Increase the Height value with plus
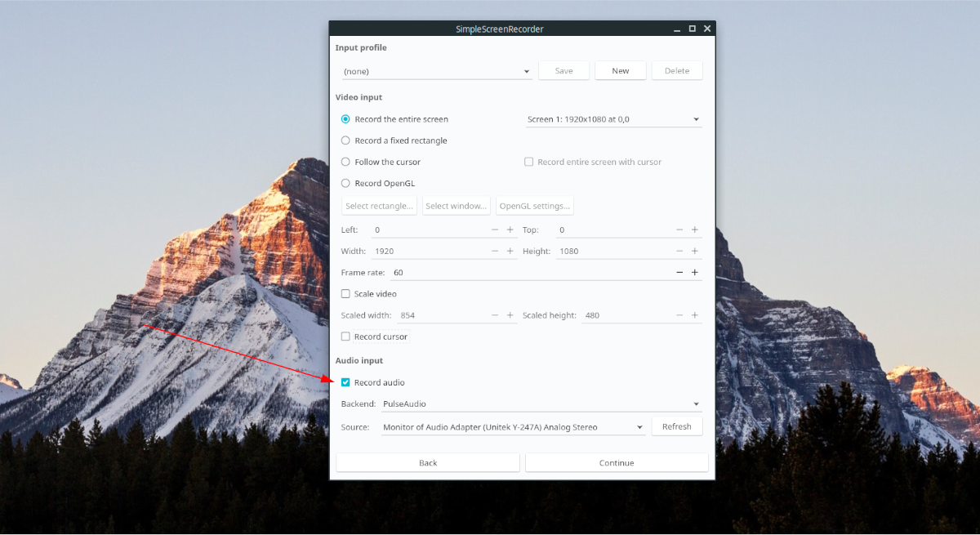This screenshot has height=535, width=980. coord(695,251)
